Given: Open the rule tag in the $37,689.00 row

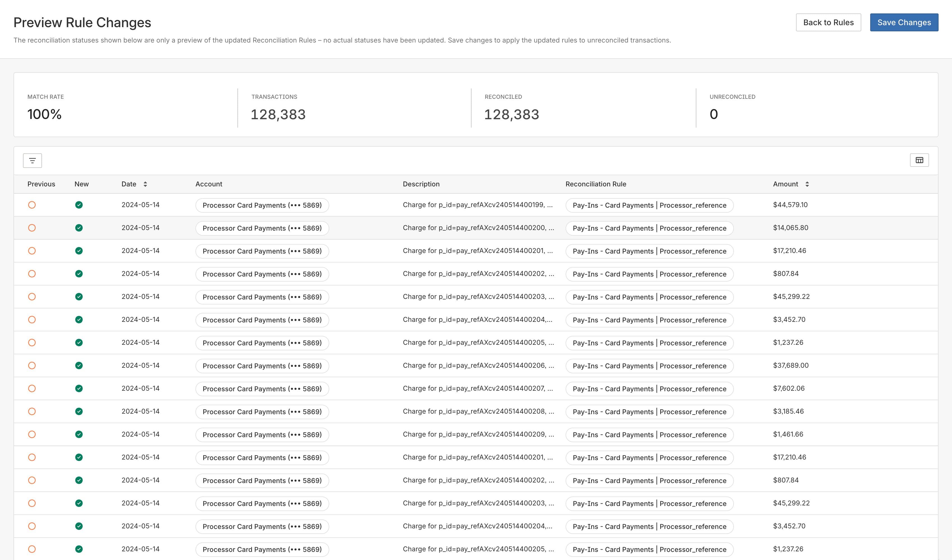Looking at the screenshot, I should tap(649, 366).
